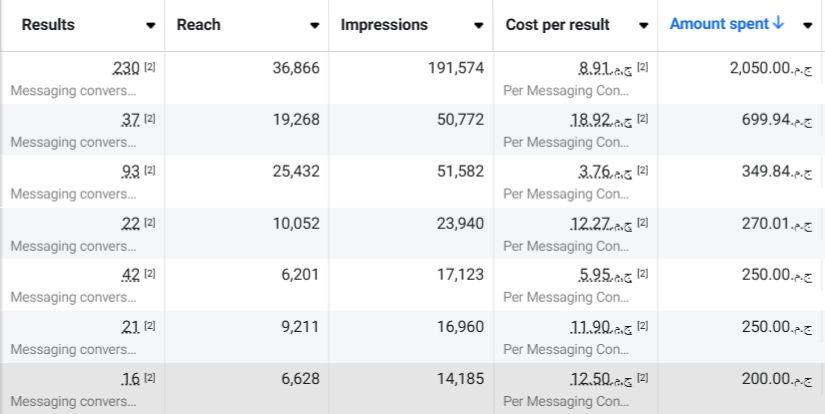Open footnote [2] next to 3.76 cost
The height and width of the screenshot is (414, 825).
[643, 171]
